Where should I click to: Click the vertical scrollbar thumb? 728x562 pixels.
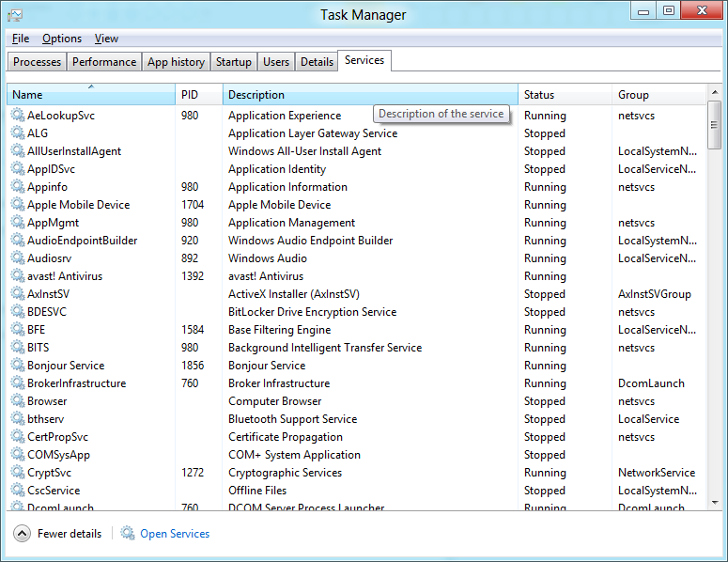point(715,128)
